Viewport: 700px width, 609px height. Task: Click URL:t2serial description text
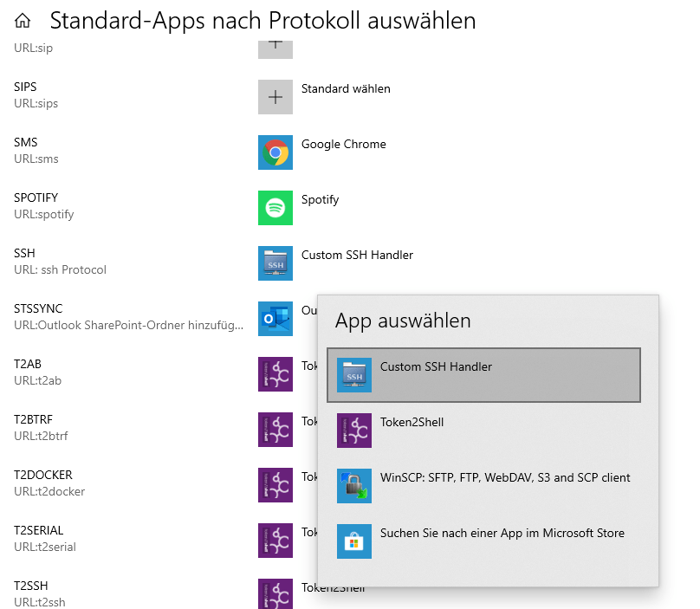45,547
